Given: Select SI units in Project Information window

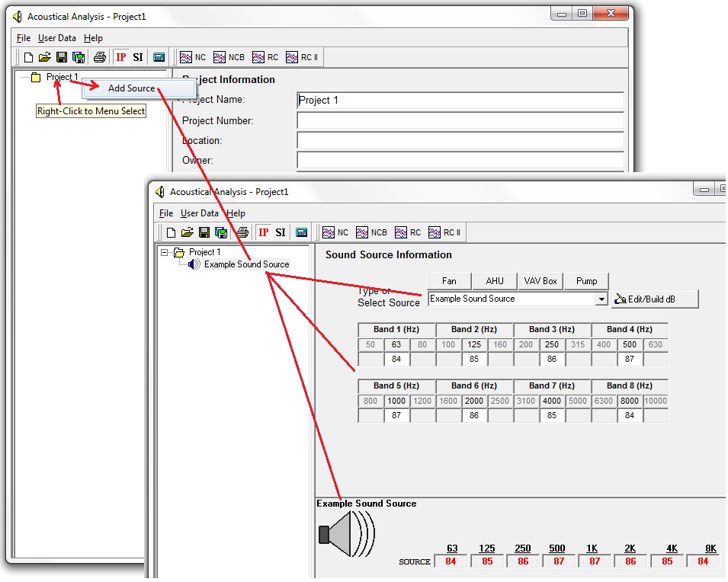Looking at the screenshot, I should (138, 58).
